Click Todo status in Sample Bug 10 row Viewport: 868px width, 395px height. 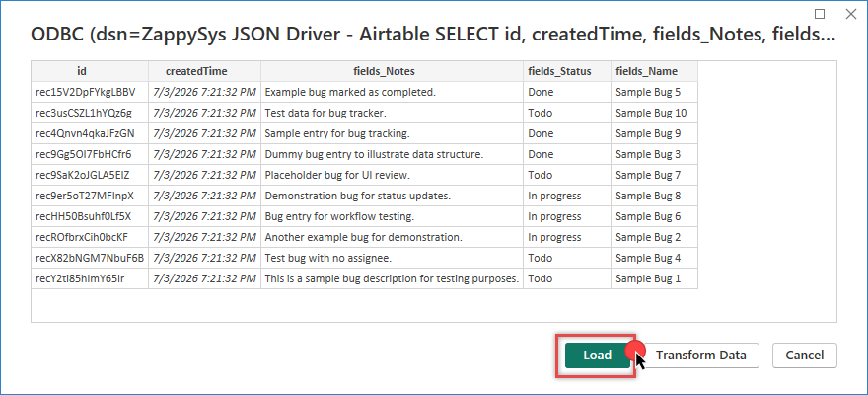pos(567,113)
